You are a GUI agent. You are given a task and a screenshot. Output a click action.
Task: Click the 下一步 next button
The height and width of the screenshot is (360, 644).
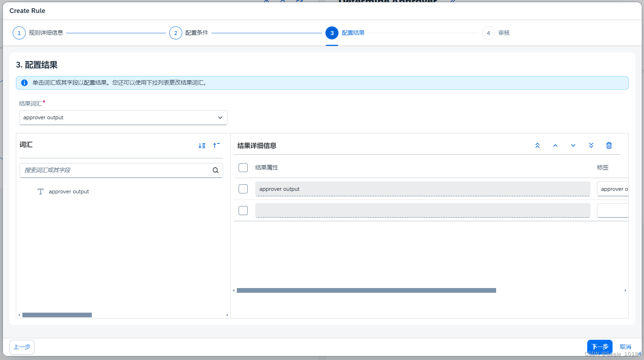tap(600, 347)
